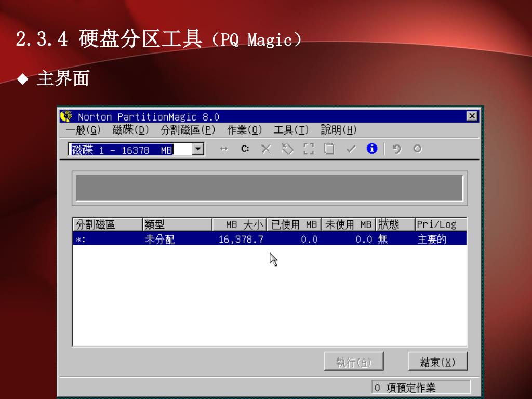Click the label tag icon
Viewport: 532px width, 399px height.
click(x=287, y=149)
